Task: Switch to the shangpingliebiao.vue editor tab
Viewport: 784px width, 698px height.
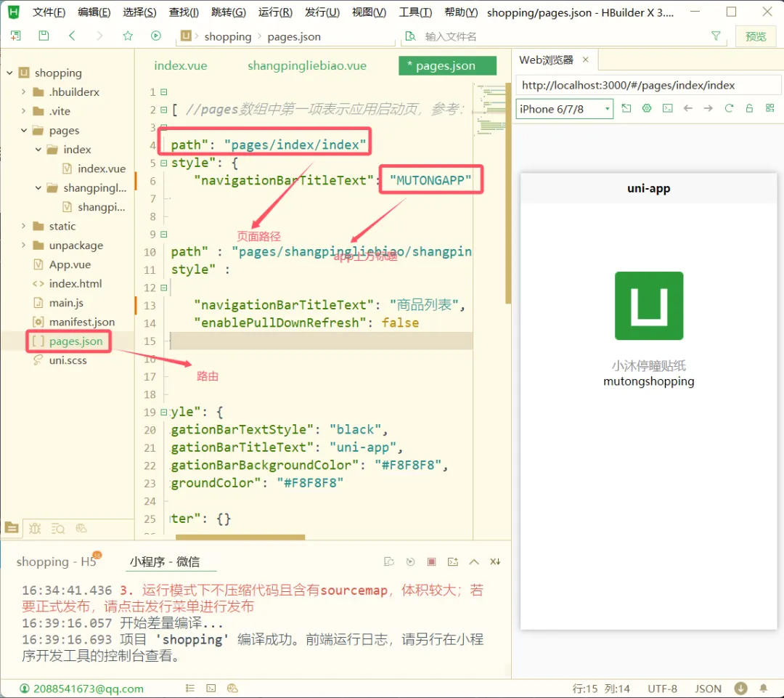Action: click(307, 65)
